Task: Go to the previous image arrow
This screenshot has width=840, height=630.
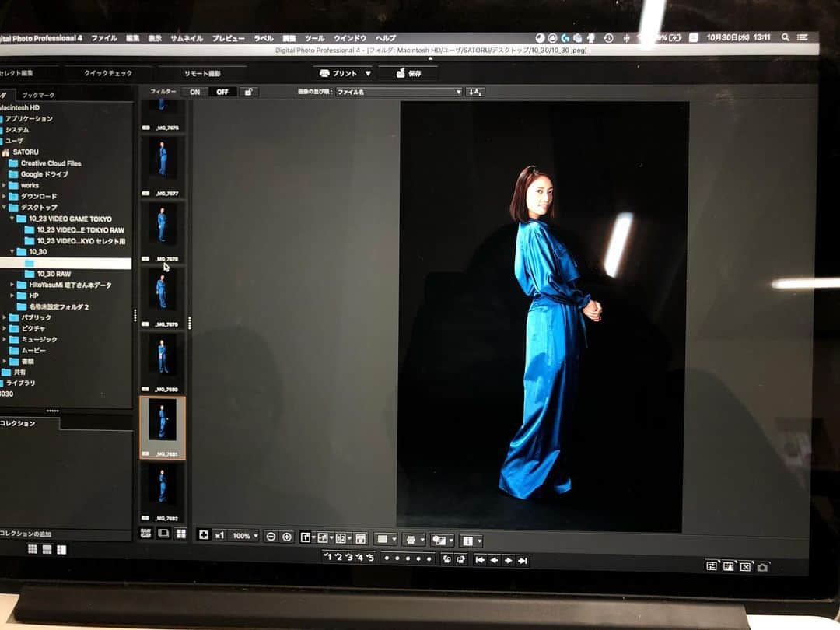Action: click(494, 560)
